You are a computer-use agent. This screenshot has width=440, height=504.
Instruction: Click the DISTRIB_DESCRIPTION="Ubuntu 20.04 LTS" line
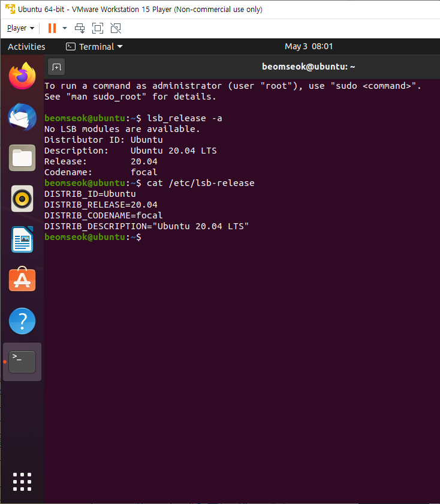146,226
